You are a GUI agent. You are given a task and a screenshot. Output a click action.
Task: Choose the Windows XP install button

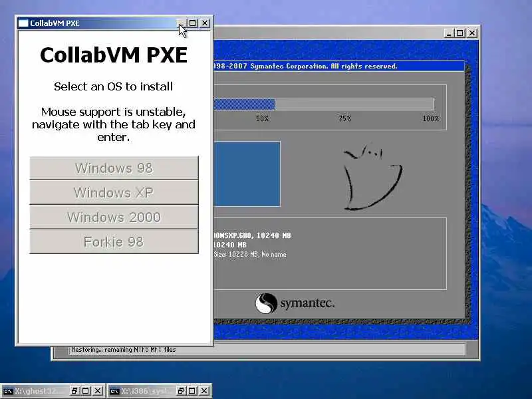(114, 192)
